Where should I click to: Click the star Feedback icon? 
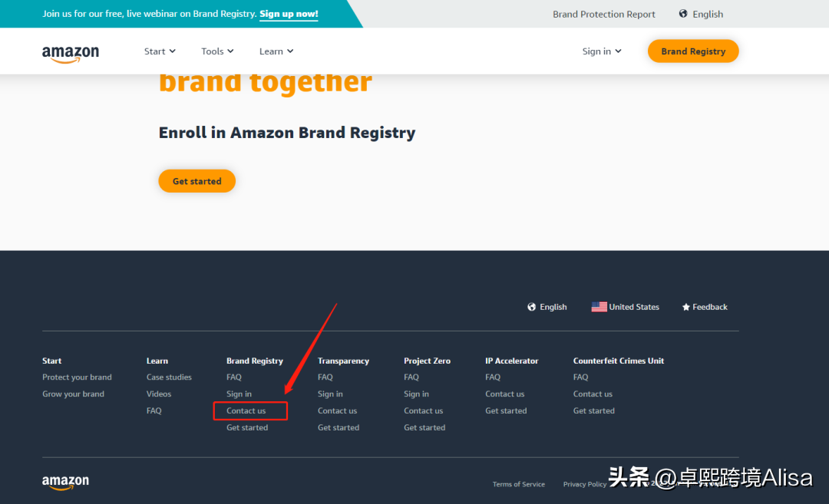(686, 307)
